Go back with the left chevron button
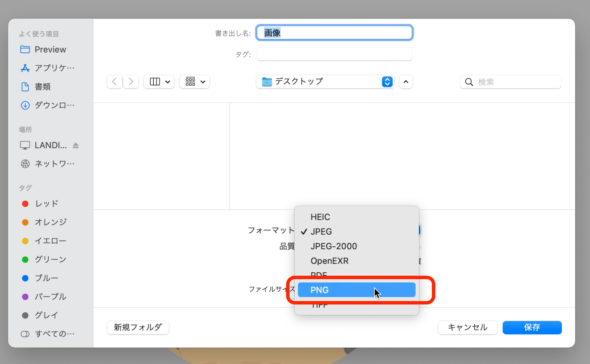This screenshot has height=364, width=590. tap(115, 82)
